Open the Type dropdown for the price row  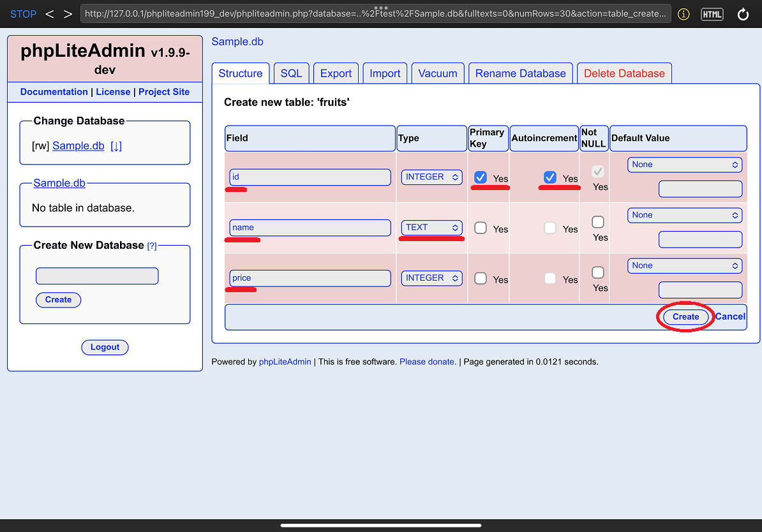tap(431, 278)
